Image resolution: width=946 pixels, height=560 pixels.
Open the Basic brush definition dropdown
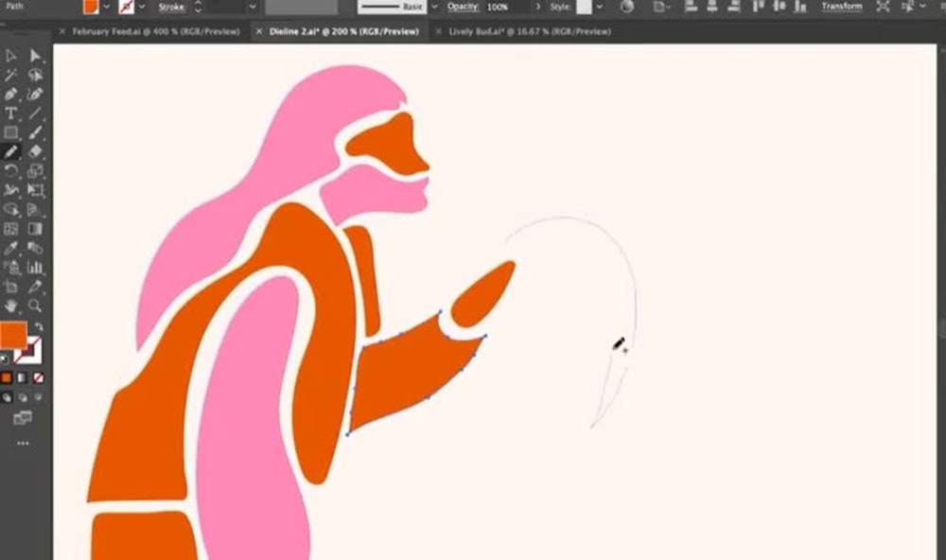434,7
